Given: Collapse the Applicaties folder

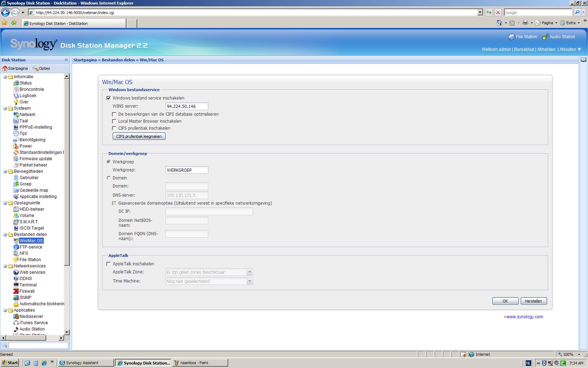Looking at the screenshot, I should click(5, 310).
